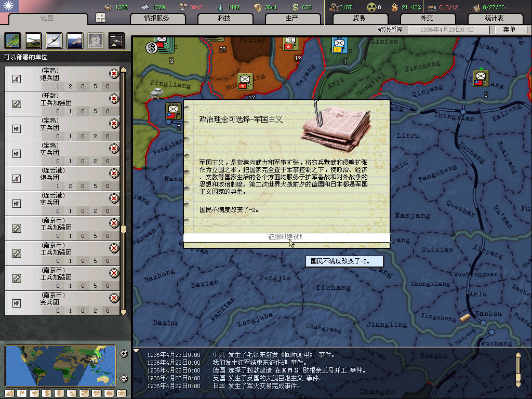Click the Europe map overview icon
The width and height of the screenshot is (532, 399).
pyautogui.click(x=12, y=40)
